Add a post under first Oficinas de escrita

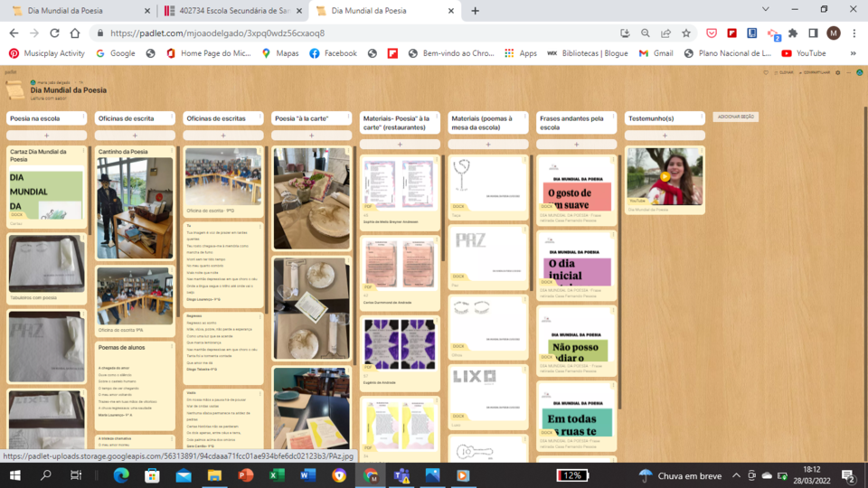[x=135, y=135]
